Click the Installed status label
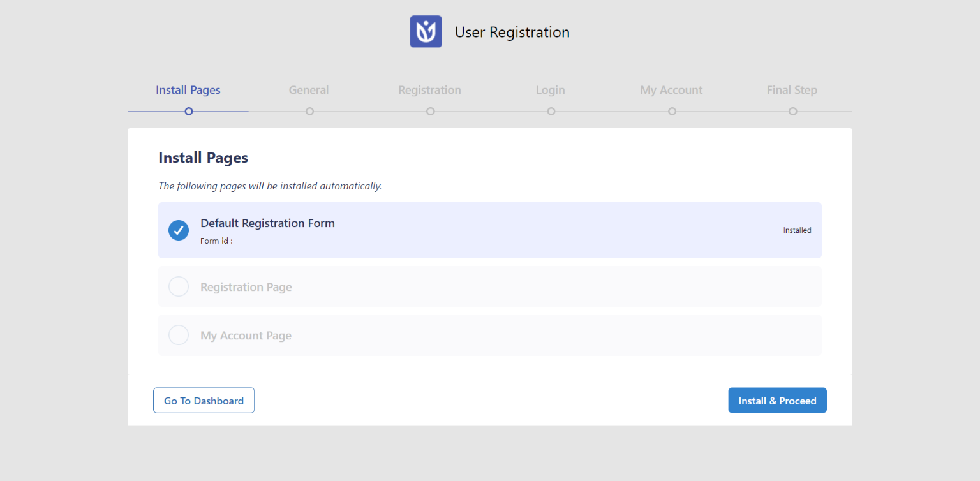980x481 pixels. click(x=796, y=230)
